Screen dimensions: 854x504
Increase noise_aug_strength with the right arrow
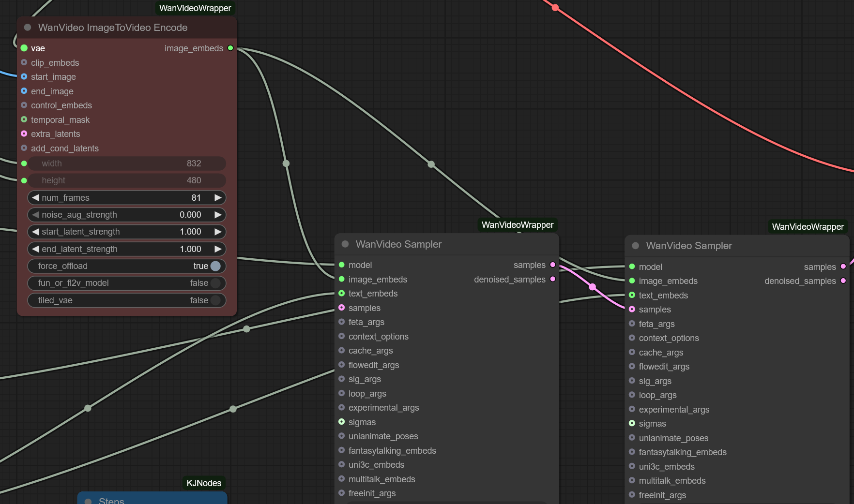tap(218, 214)
